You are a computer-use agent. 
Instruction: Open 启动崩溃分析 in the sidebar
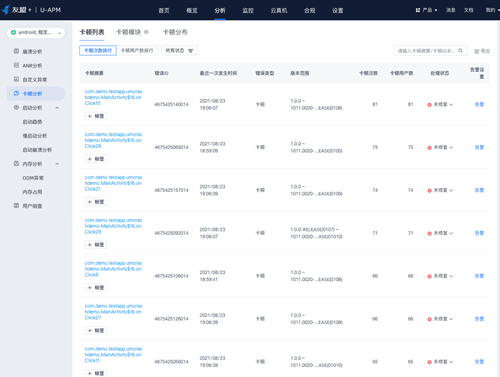click(37, 150)
